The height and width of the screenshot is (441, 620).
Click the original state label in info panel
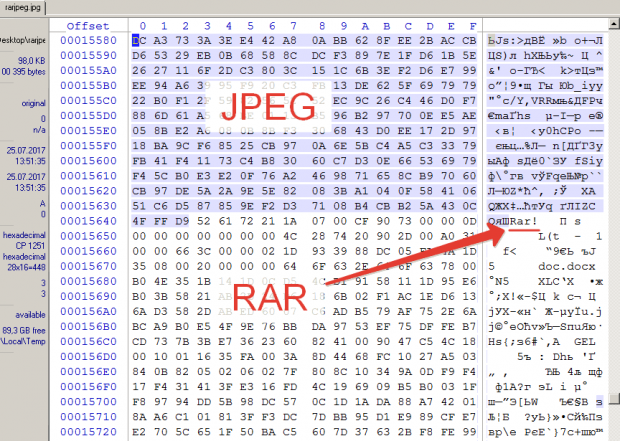point(34,104)
